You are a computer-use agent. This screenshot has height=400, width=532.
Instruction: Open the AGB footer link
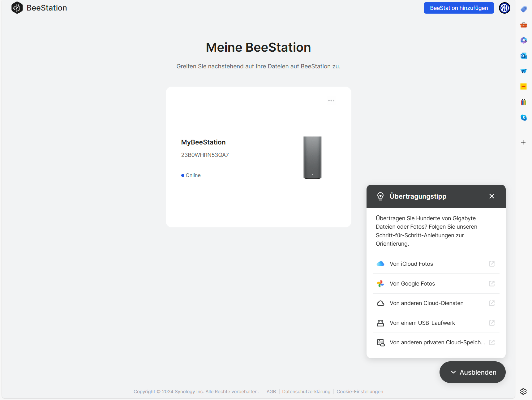click(271, 392)
